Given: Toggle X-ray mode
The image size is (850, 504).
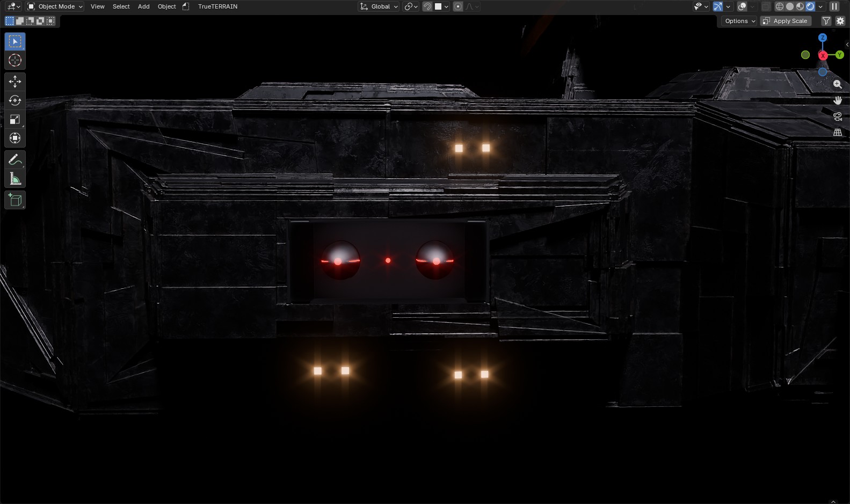Looking at the screenshot, I should tap(766, 6).
